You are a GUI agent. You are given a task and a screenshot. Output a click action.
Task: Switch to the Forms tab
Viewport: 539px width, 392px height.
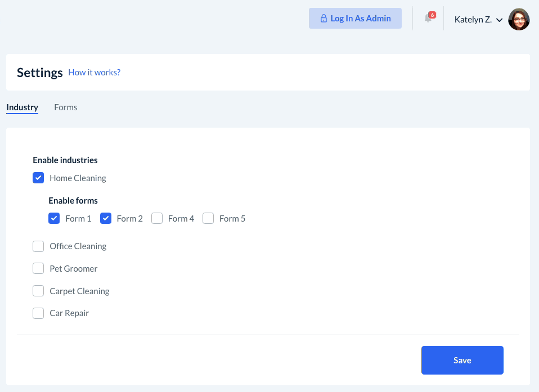point(66,107)
